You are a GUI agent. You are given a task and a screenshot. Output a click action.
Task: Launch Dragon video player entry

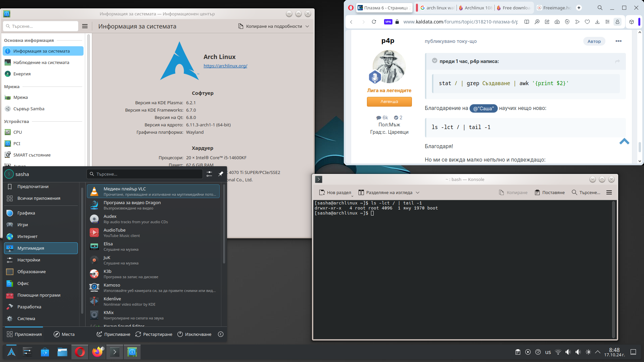(153, 205)
